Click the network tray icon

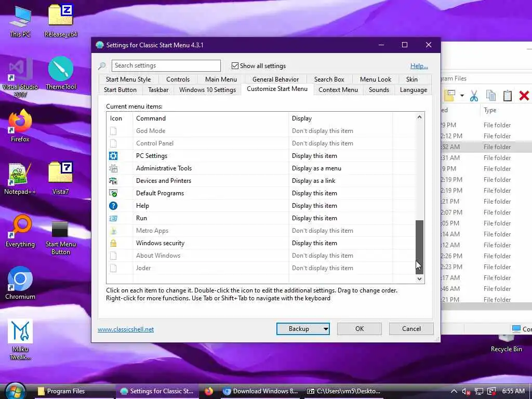pos(478,392)
